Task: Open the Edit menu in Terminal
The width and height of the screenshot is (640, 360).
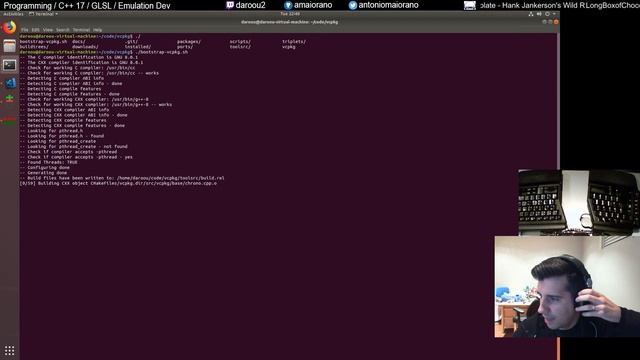Action: tap(36, 30)
